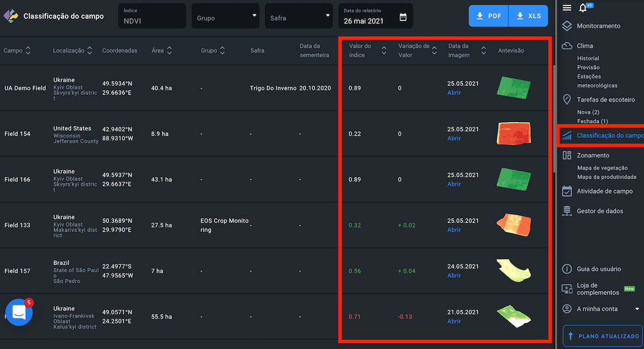This screenshot has width=644, height=349.
Task: Download the report as PDF
Action: tap(488, 16)
